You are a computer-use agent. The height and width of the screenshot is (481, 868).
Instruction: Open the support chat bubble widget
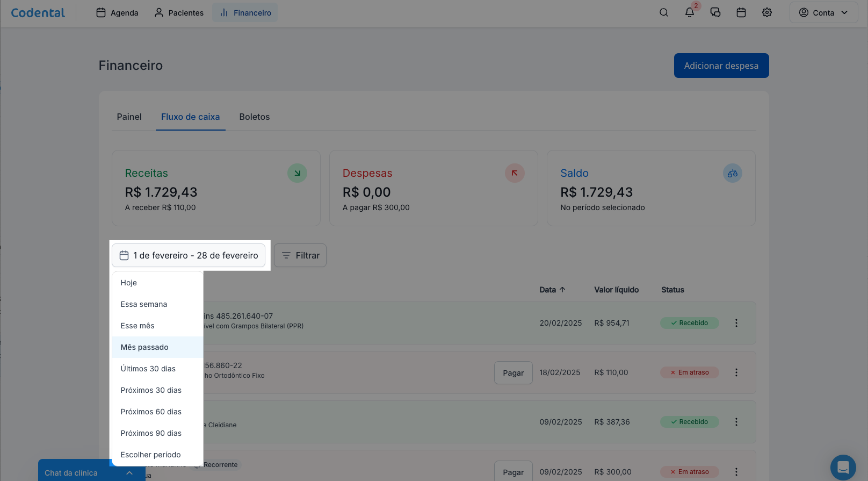click(843, 467)
